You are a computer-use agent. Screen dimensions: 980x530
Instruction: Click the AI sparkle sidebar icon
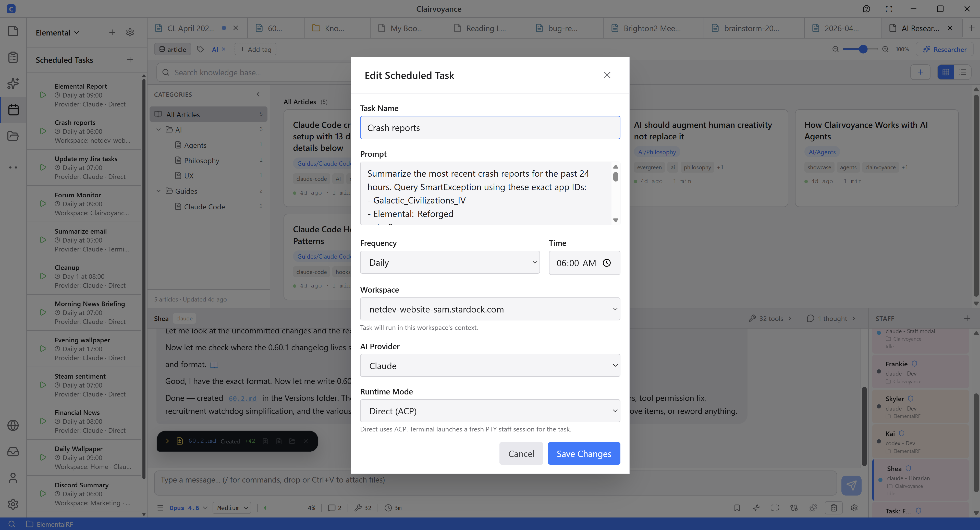(13, 83)
